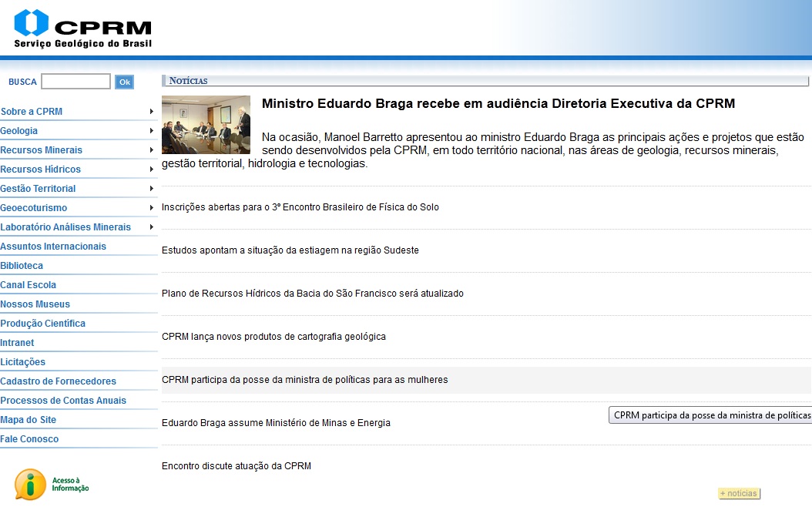812x507 pixels.
Task: Go to Biblioteca in the sidebar
Action: click(x=22, y=266)
